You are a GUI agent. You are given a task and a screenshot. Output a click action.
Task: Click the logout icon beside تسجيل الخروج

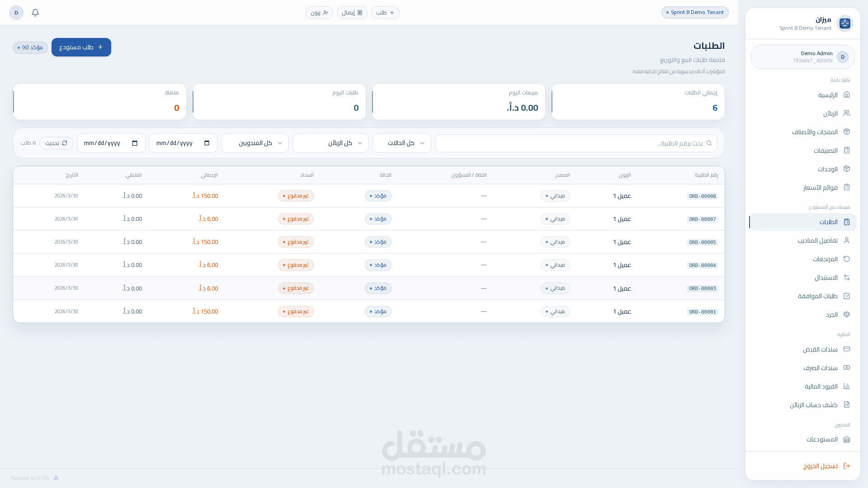[847, 466]
